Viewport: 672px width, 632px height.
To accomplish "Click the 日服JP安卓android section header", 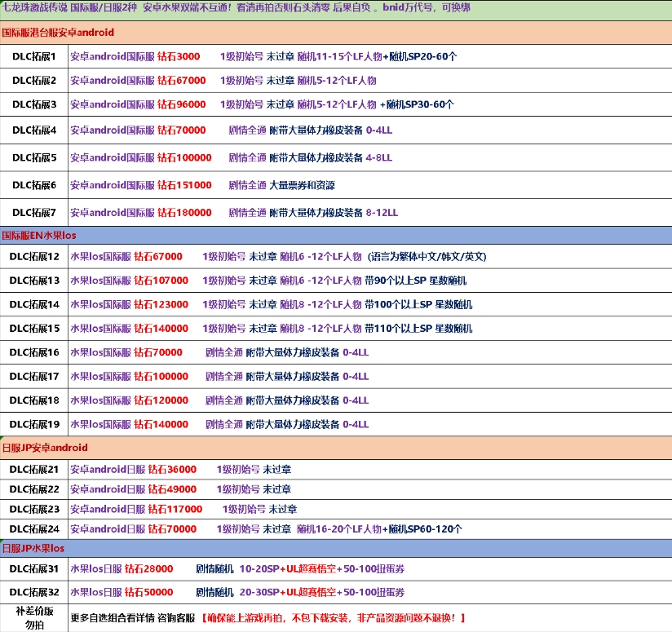I will click(x=335, y=448).
